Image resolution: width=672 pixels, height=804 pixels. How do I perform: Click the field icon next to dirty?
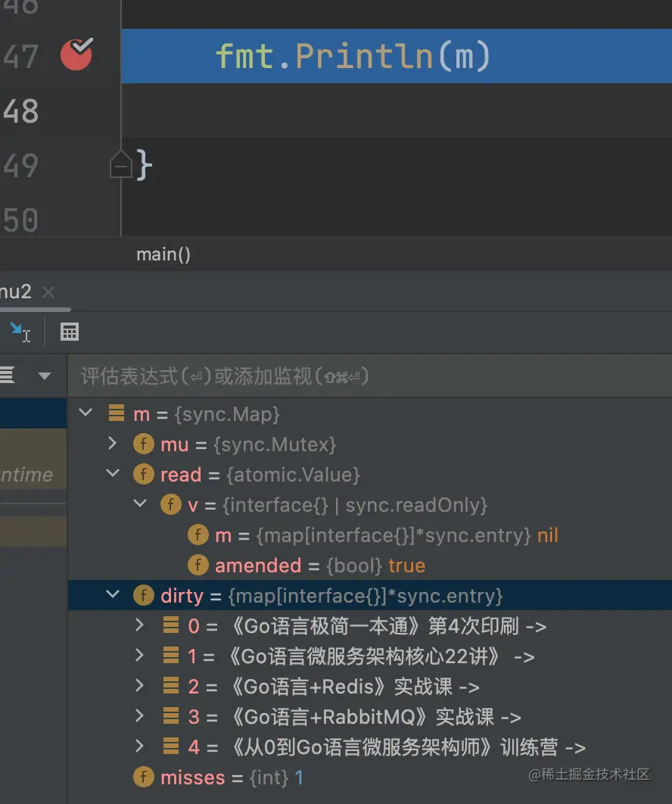[144, 595]
